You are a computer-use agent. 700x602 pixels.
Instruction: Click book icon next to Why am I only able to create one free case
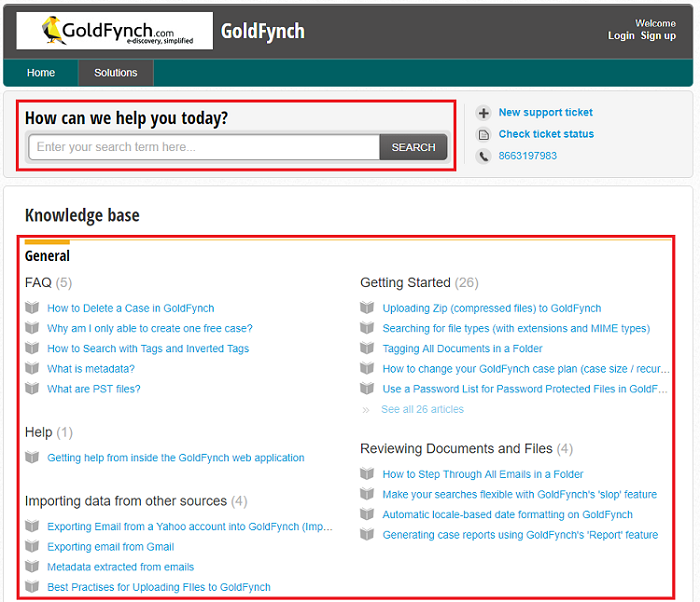(x=32, y=327)
